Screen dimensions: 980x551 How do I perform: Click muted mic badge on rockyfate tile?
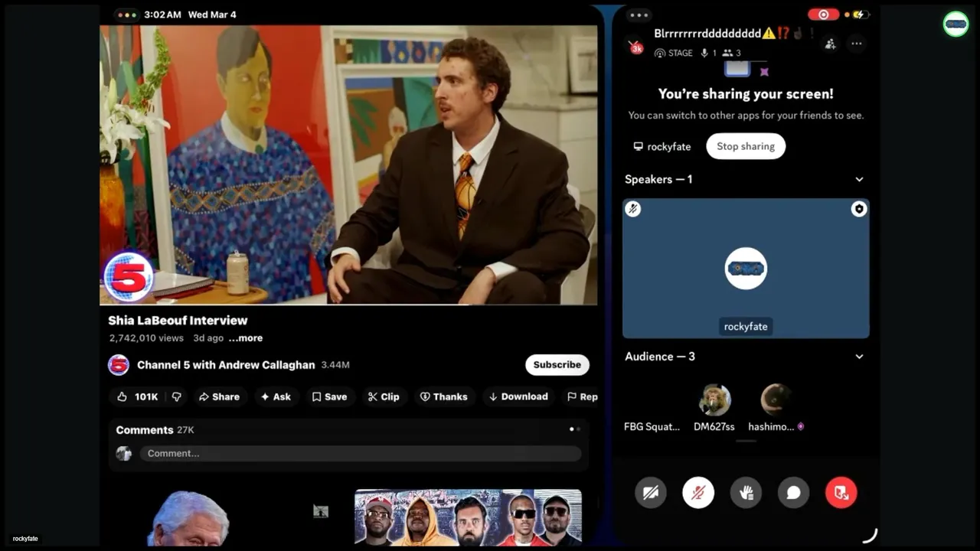tap(633, 209)
